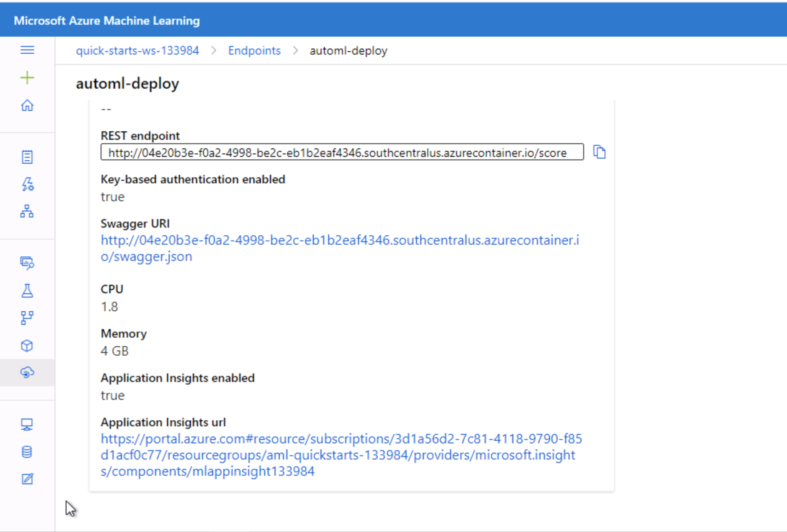The image size is (787, 532).
Task: Open the Designer hierarchy icon
Action: [27, 211]
